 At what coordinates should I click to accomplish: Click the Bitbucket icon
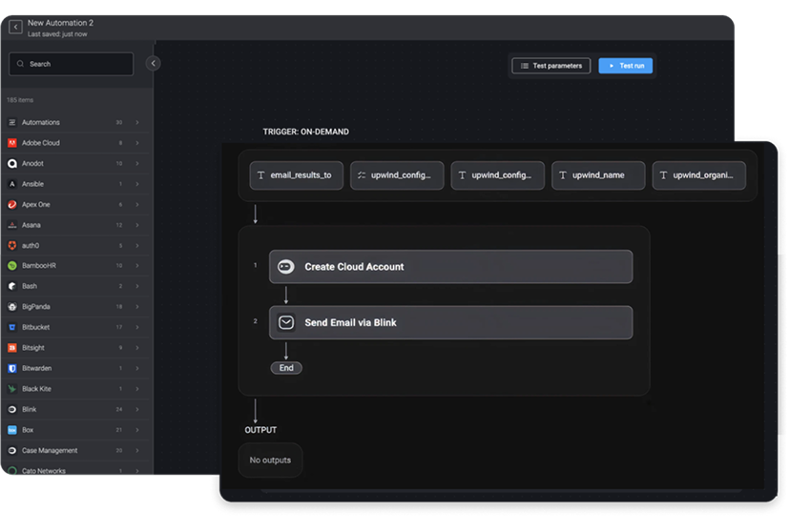pos(12,327)
